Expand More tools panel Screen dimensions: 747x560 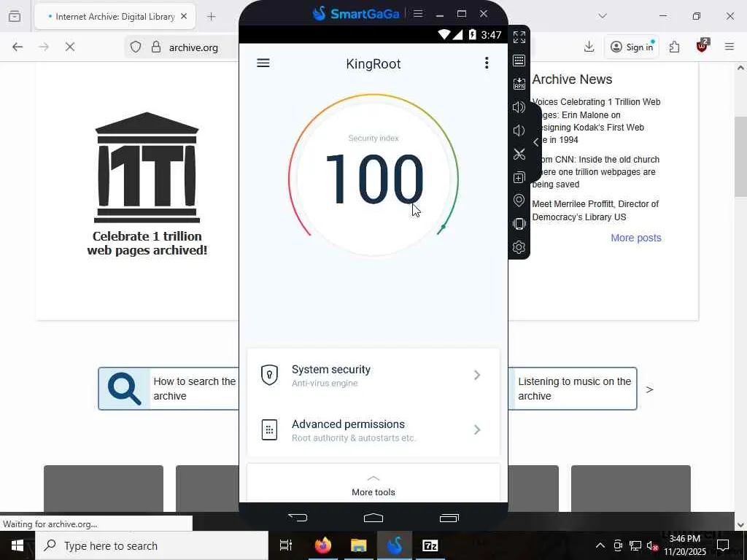coord(373,484)
